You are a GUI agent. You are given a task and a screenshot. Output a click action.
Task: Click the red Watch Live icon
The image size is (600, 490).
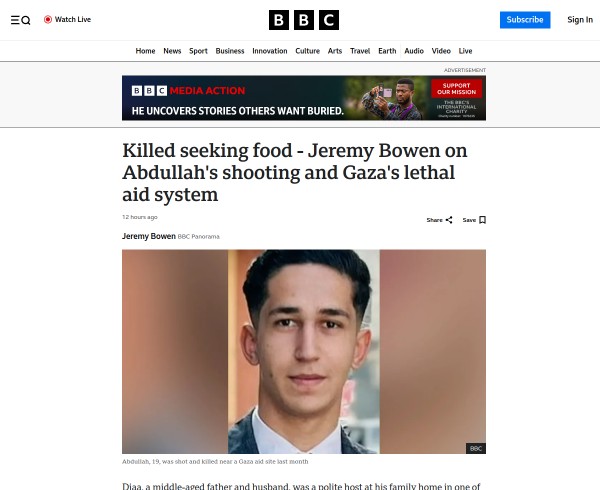tap(48, 20)
